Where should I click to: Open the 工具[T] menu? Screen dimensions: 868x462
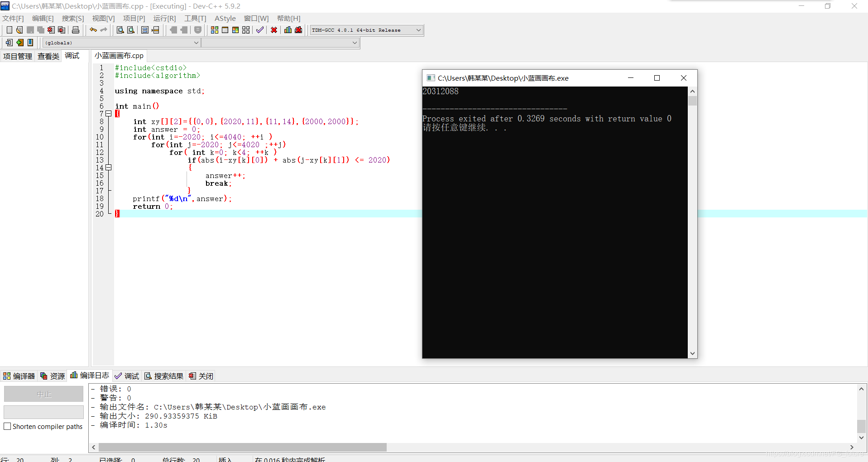click(195, 18)
